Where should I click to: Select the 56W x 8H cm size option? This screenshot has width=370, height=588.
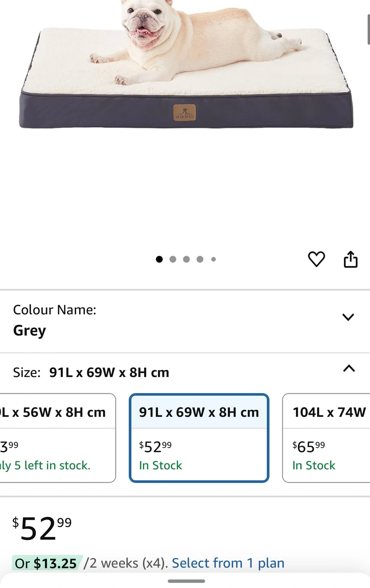coord(58,438)
